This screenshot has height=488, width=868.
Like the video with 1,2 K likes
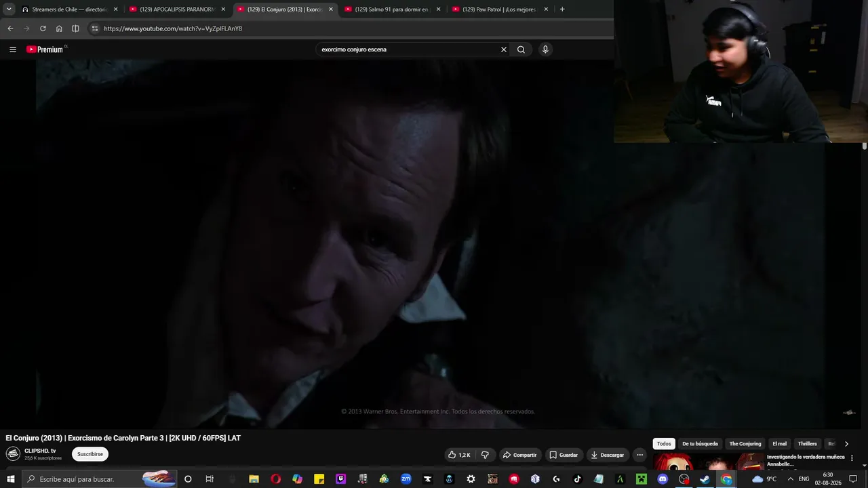pos(459,455)
